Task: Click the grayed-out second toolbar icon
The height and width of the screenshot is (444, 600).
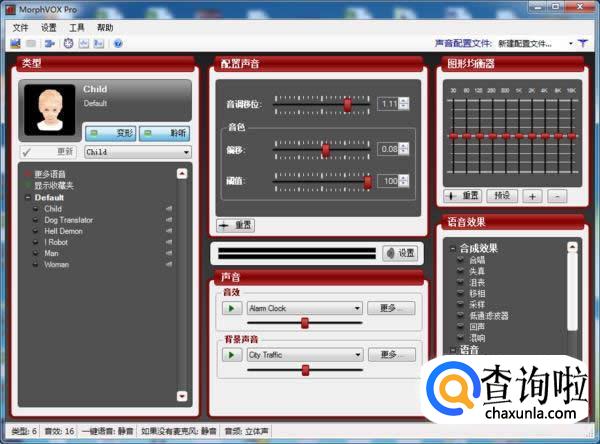Action: coord(31,43)
